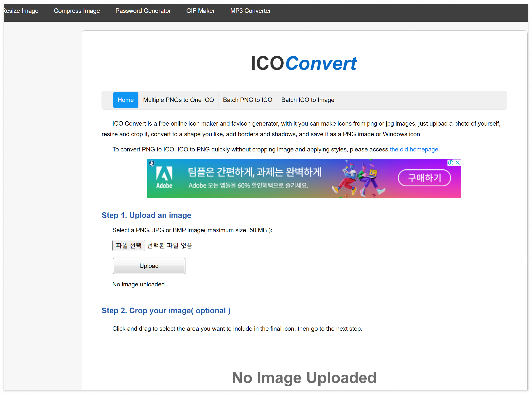
Task: Click the ad info icon
Action: pyautogui.click(x=451, y=163)
